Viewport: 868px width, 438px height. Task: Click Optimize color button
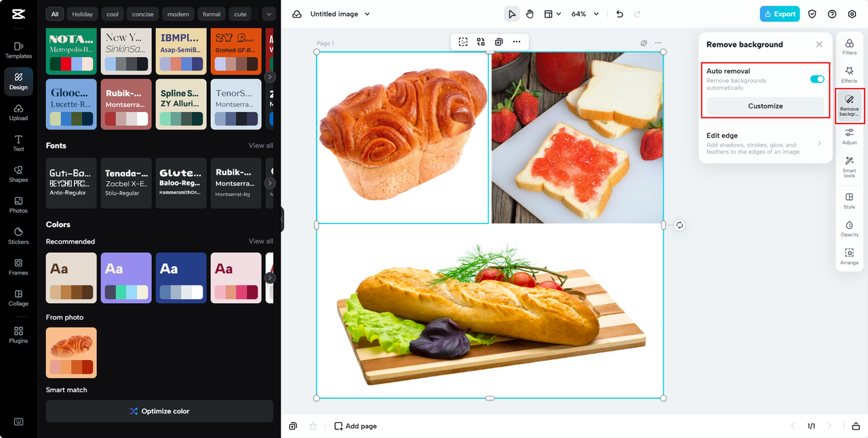pyautogui.click(x=159, y=411)
